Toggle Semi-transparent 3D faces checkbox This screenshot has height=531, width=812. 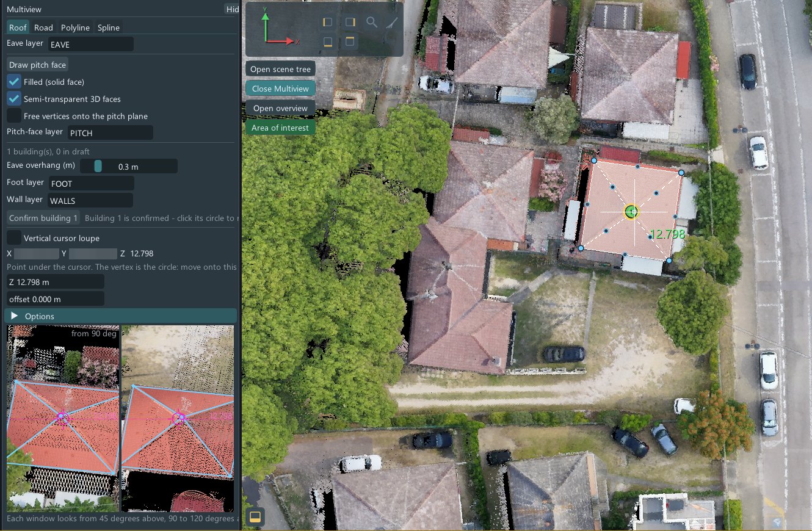(14, 98)
